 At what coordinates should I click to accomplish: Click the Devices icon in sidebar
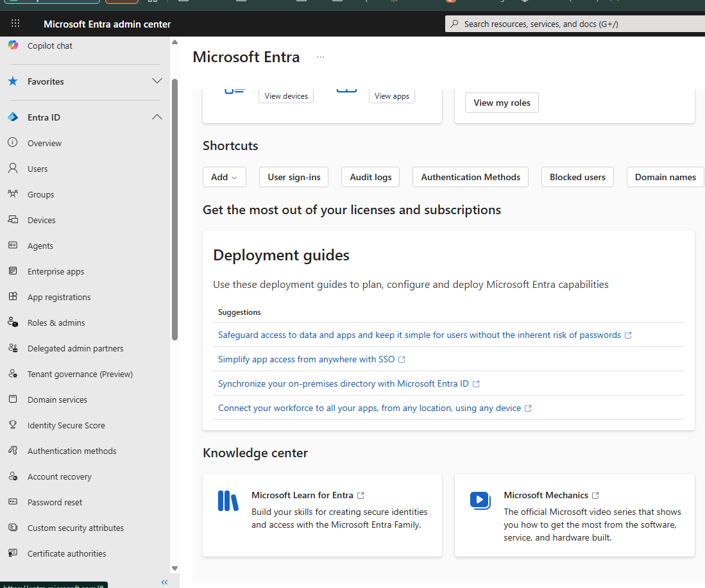click(x=13, y=219)
